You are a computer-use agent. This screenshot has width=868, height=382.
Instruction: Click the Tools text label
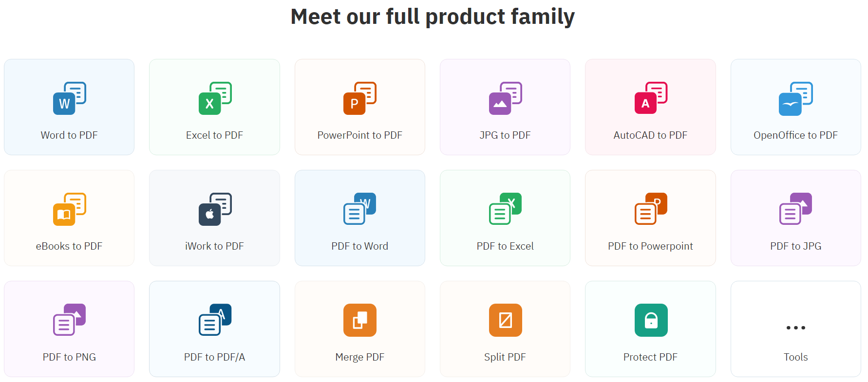point(796,357)
